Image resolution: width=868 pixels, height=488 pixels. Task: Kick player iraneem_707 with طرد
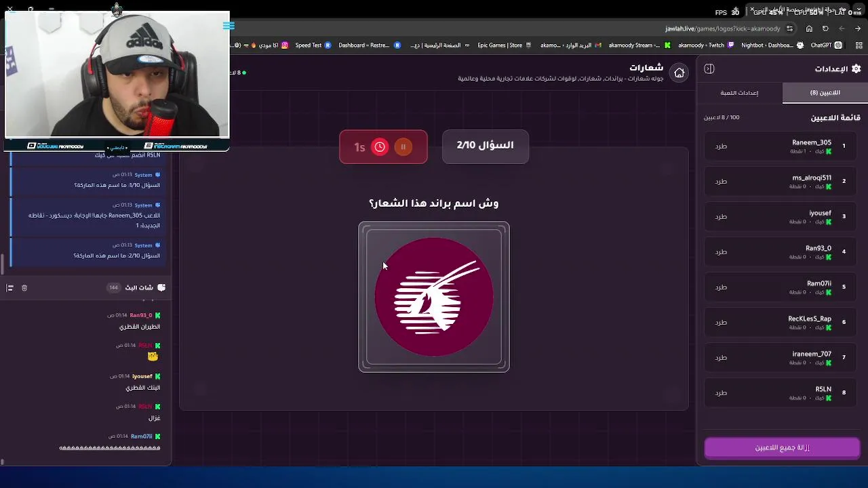pos(721,358)
